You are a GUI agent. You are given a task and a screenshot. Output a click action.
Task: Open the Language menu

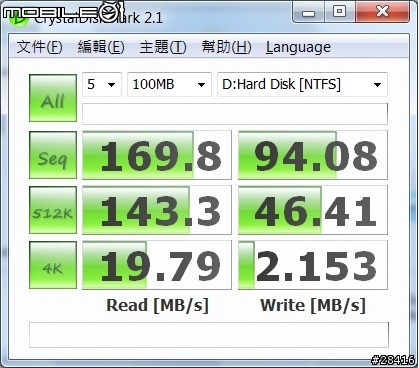tap(298, 48)
